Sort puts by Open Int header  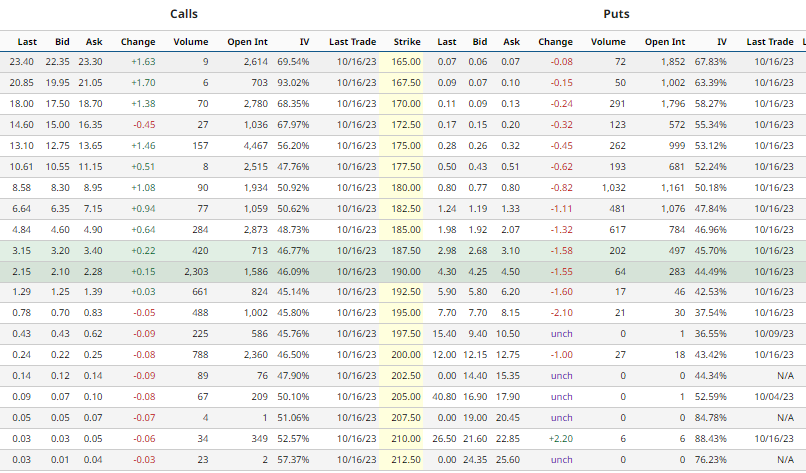665,42
